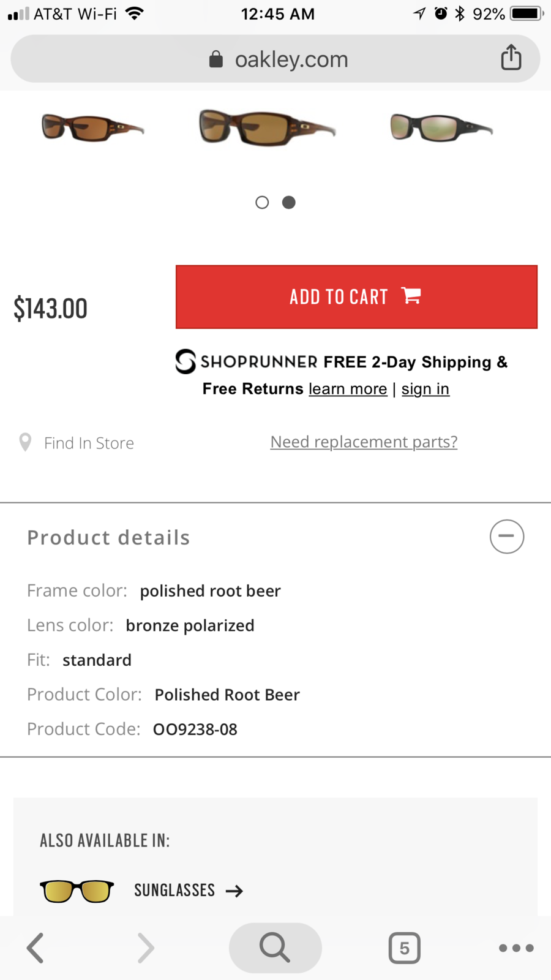
Task: Select the first carousel page dot
Action: [262, 202]
